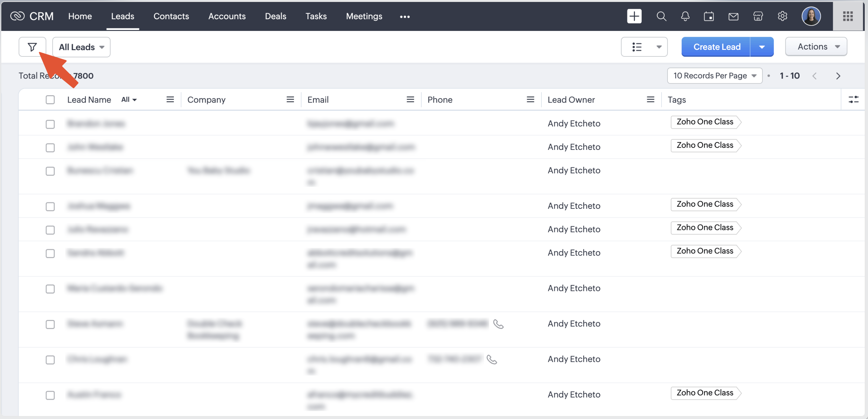Tick the select-all leads checkbox
This screenshot has height=419, width=868.
(x=50, y=100)
